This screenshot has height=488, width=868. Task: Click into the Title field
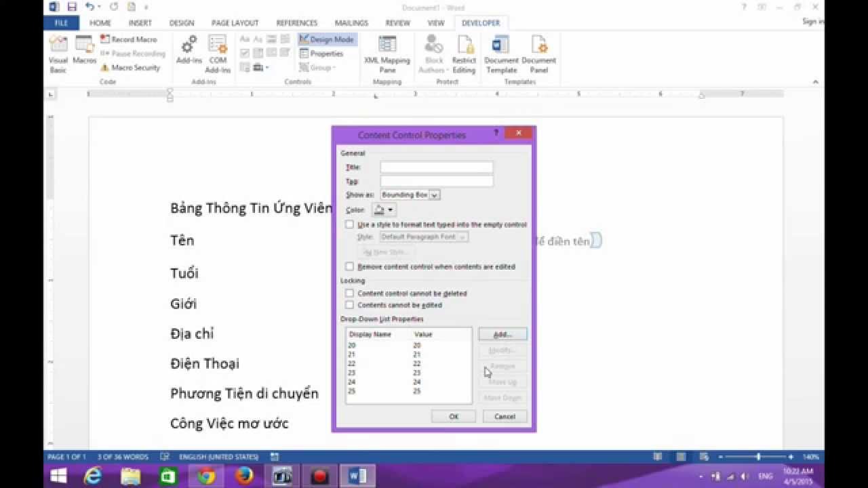437,167
